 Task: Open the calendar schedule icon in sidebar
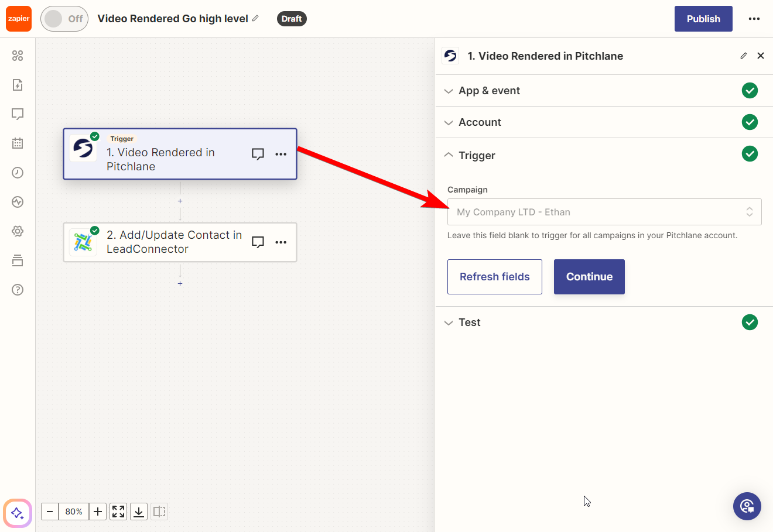[18, 143]
